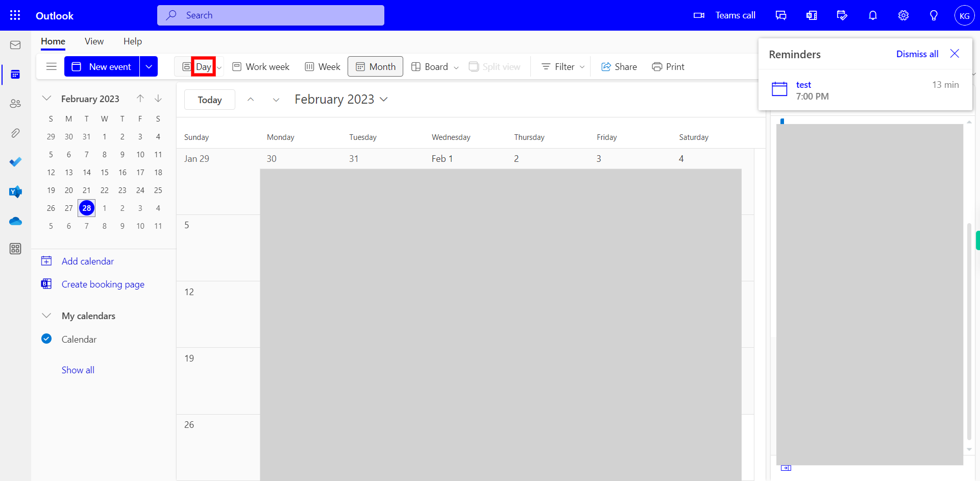Open the My Day icon in header
This screenshot has height=481, width=980.
click(842, 15)
